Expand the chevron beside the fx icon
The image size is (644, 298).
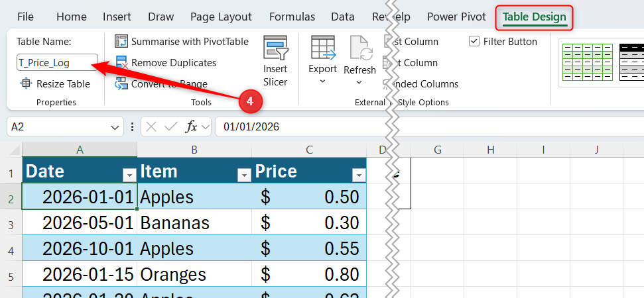click(x=206, y=127)
